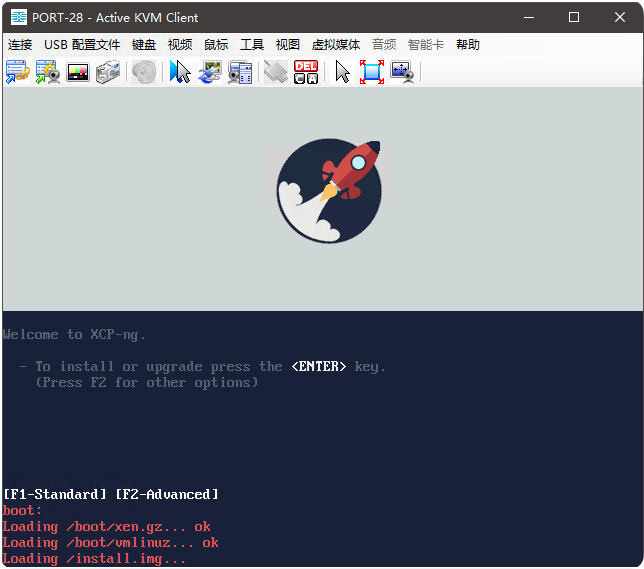Click the "Loading /install.img..." line
This screenshot has width=644, height=569.
pos(94,559)
